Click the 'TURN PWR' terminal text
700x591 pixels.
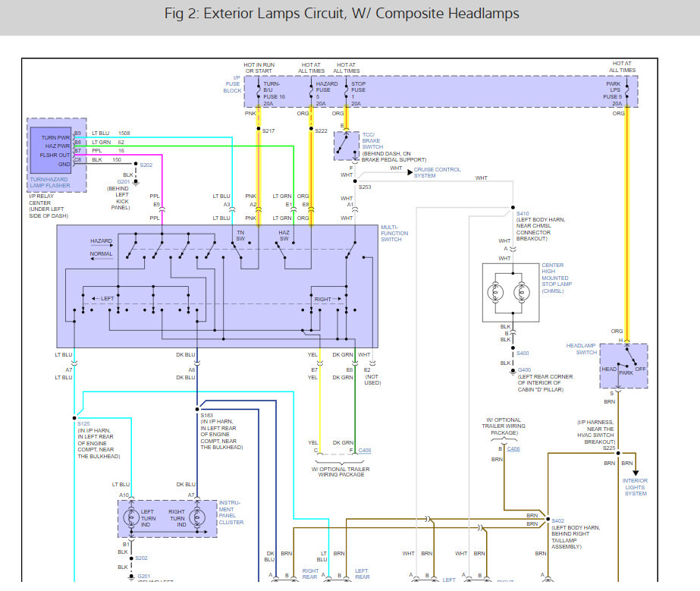(x=56, y=137)
